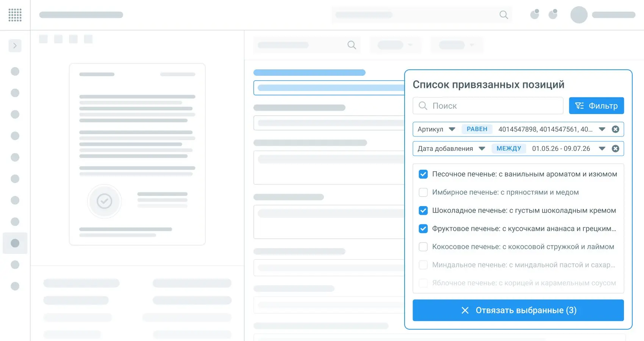
Task: Uncheck Песочное печенье checkbox
Action: tap(423, 174)
